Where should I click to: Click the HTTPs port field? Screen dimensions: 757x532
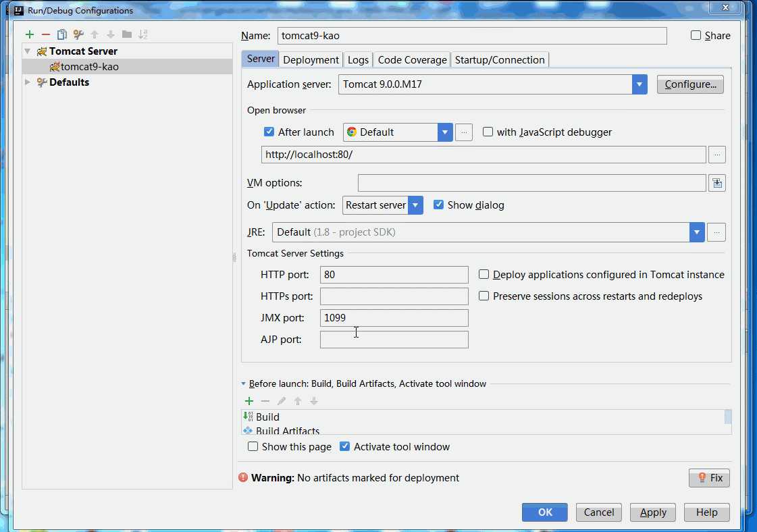394,296
